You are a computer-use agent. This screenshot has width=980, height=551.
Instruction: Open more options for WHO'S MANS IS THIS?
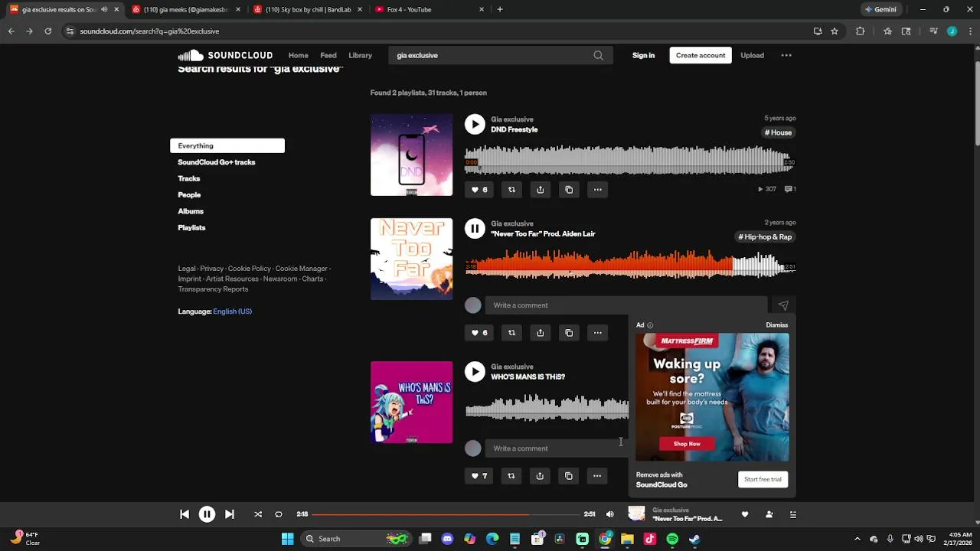[x=597, y=476]
